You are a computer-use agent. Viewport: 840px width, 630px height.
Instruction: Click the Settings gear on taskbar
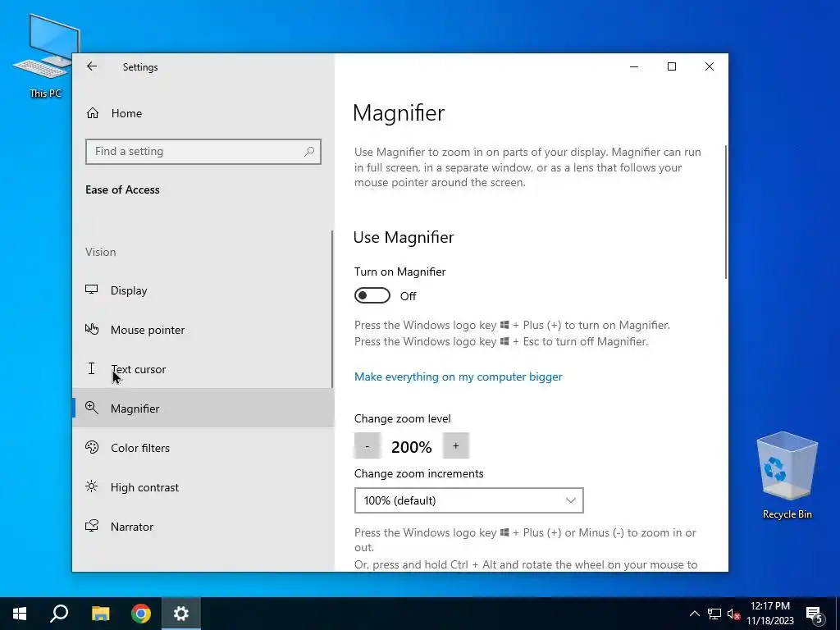click(181, 614)
